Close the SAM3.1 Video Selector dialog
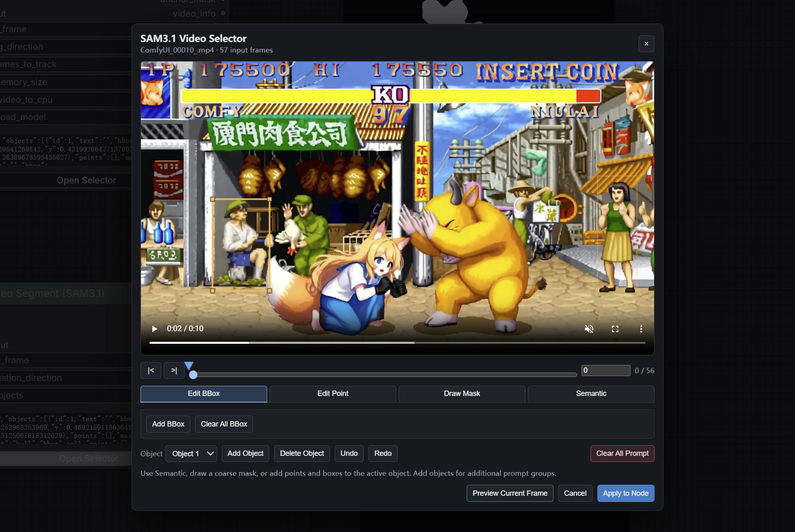The height and width of the screenshot is (532, 795). [x=646, y=44]
